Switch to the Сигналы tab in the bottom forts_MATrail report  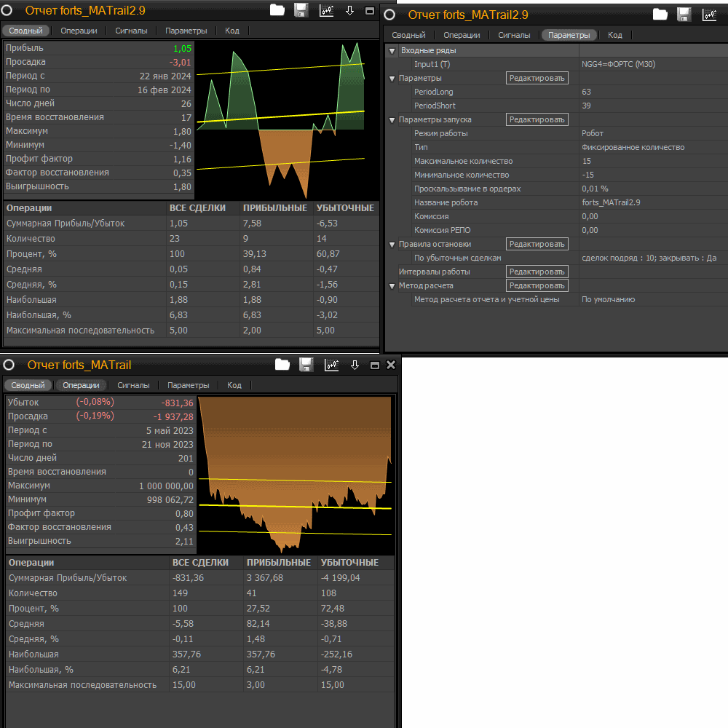[x=133, y=385]
